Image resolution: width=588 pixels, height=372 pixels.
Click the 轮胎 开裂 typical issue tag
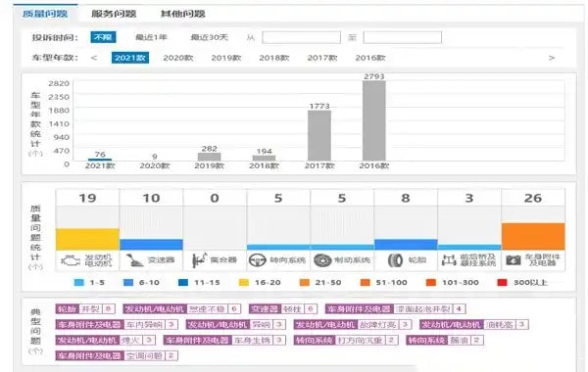coord(85,309)
